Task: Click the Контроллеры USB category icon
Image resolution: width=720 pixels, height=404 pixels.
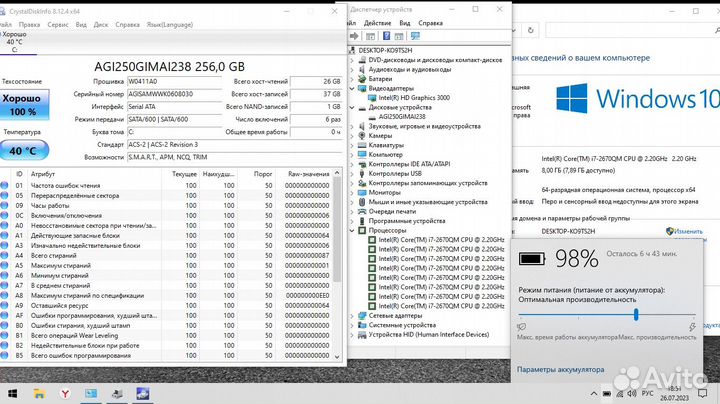Action: click(362, 174)
